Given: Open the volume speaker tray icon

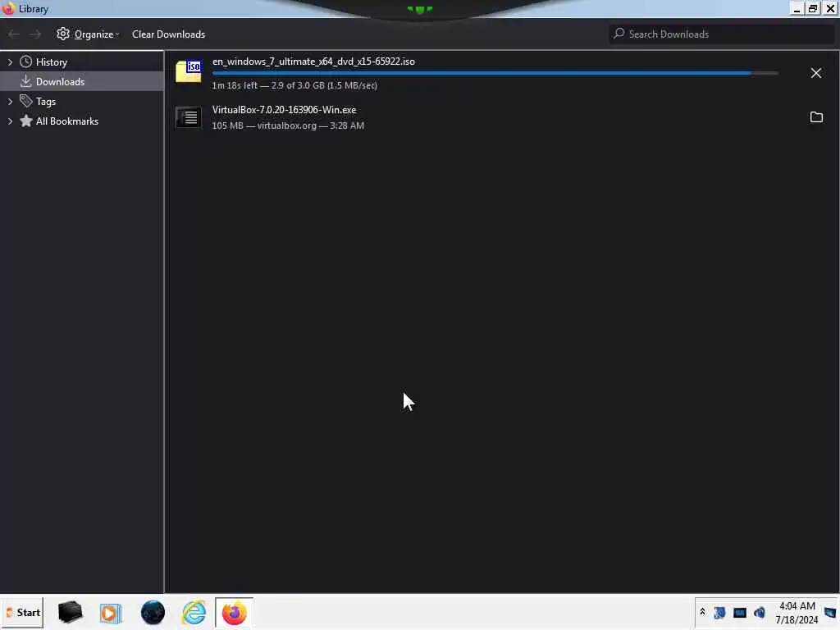Looking at the screenshot, I should 760,612.
